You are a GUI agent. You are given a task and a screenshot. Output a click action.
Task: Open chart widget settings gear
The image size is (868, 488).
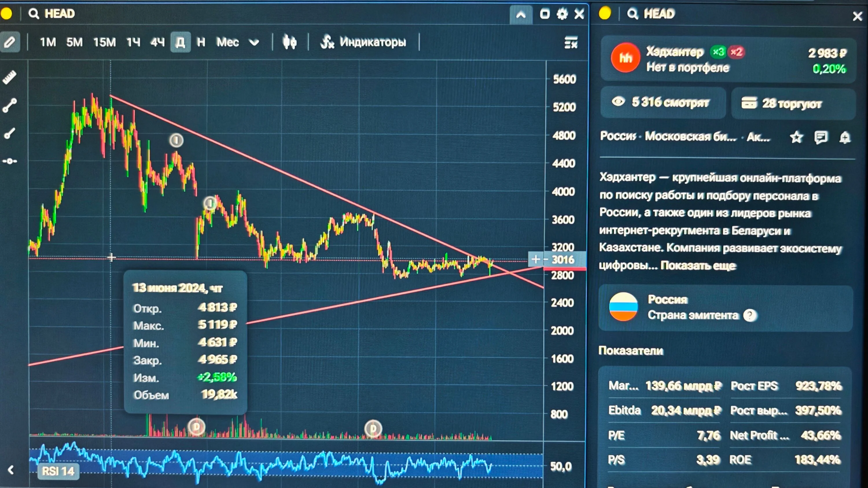[x=562, y=14]
